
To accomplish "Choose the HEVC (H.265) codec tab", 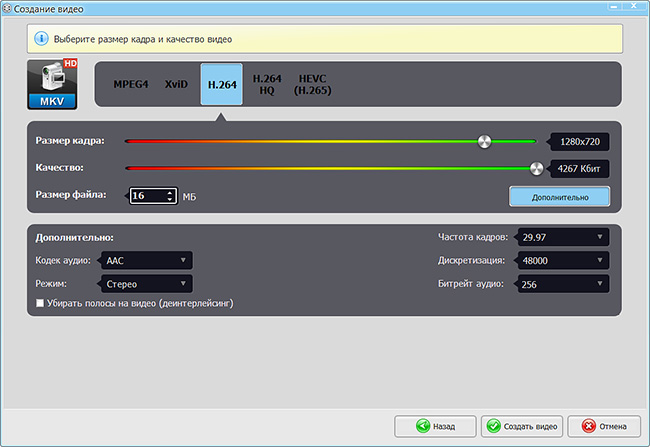I will 312,86.
